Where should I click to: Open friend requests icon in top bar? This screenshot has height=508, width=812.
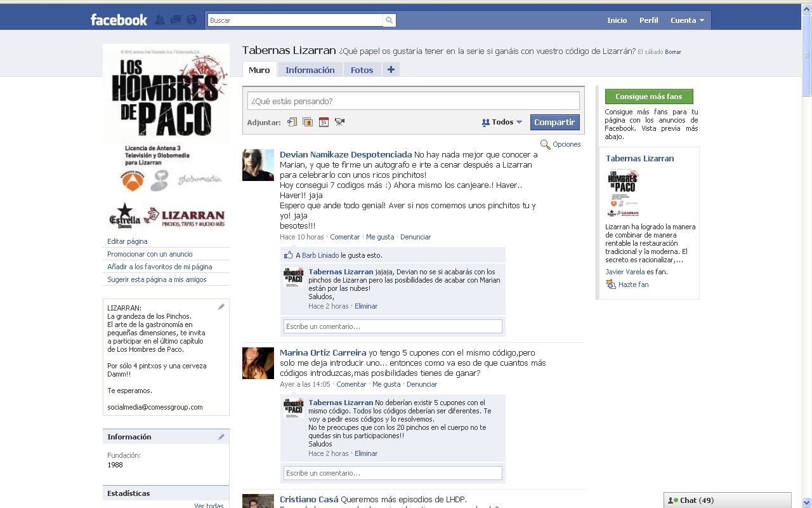[x=160, y=20]
